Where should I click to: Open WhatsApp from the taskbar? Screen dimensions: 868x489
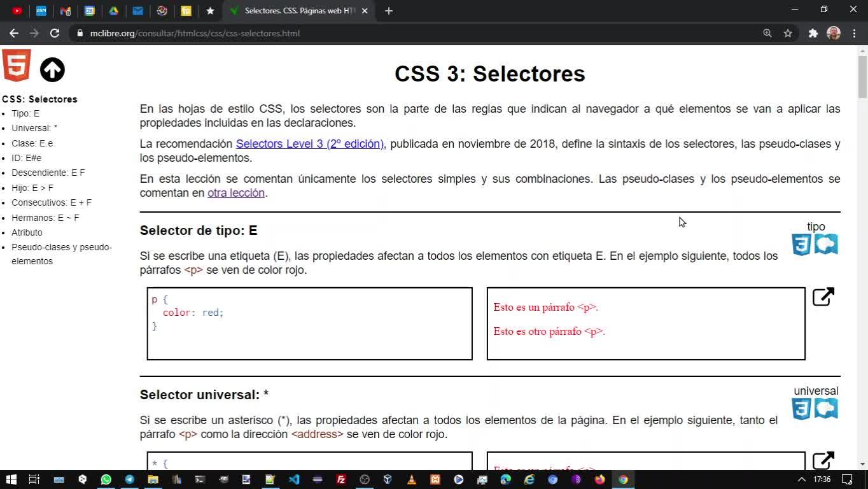[106, 479]
